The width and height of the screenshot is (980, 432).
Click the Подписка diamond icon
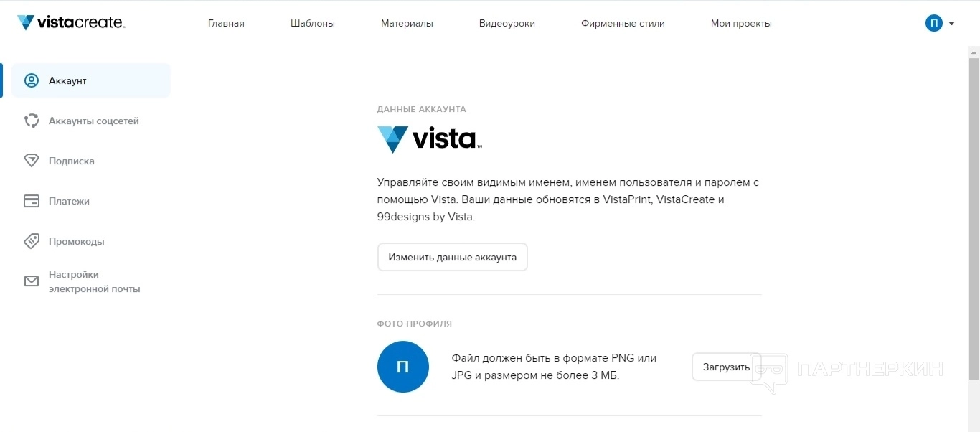(x=32, y=161)
